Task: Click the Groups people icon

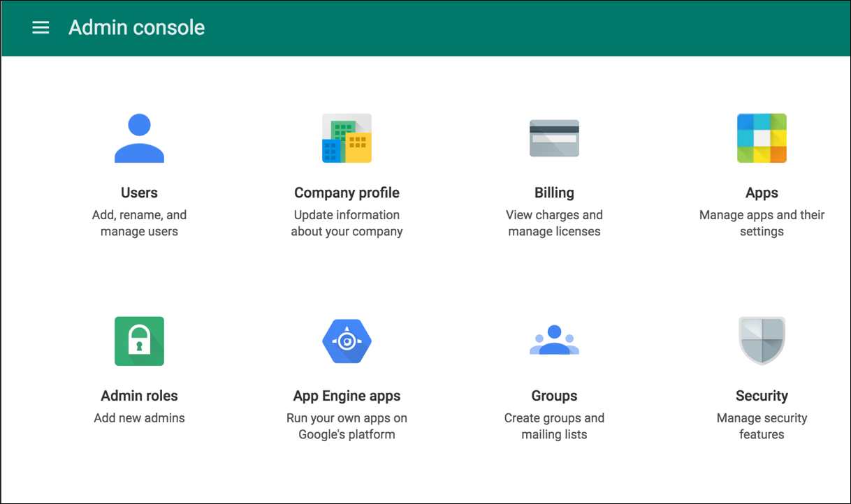Action: (554, 341)
